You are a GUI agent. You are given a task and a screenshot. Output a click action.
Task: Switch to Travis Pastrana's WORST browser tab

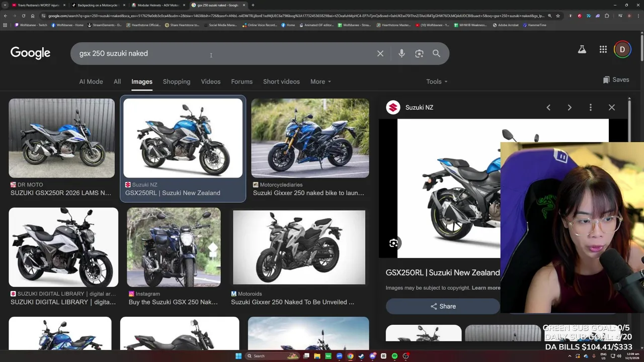[38, 5]
